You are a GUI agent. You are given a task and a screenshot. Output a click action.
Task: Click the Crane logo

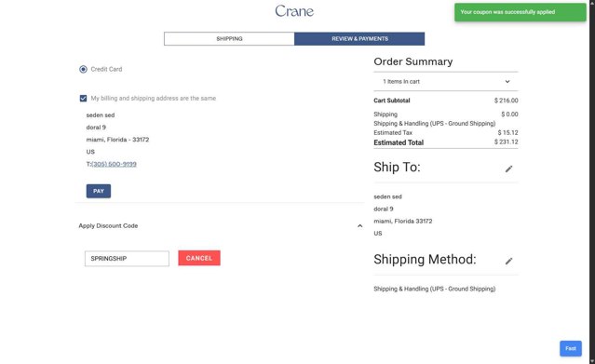[294, 11]
